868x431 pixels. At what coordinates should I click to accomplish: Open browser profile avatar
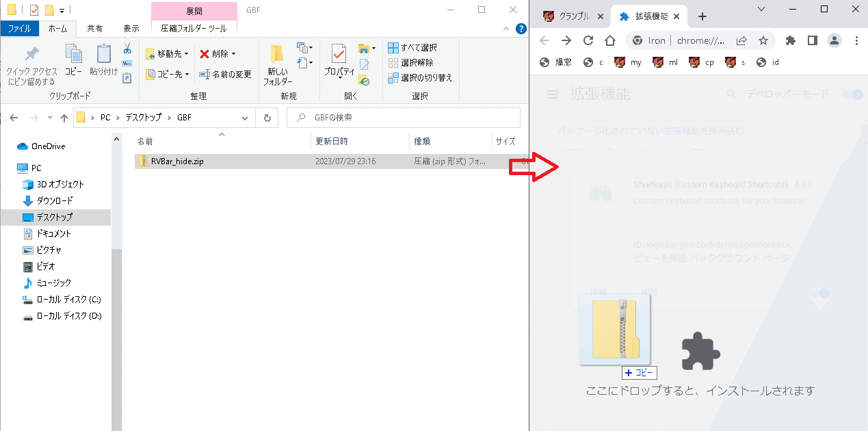[834, 40]
